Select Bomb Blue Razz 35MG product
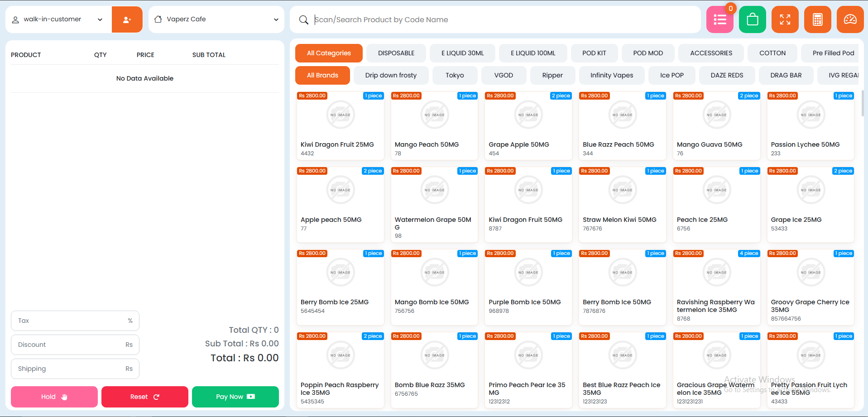868x417 pixels. pos(435,370)
